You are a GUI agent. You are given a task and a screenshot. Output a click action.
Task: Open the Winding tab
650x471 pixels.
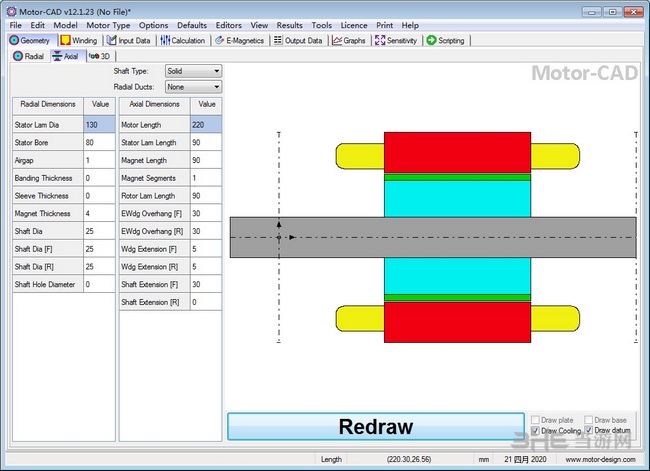pos(79,41)
